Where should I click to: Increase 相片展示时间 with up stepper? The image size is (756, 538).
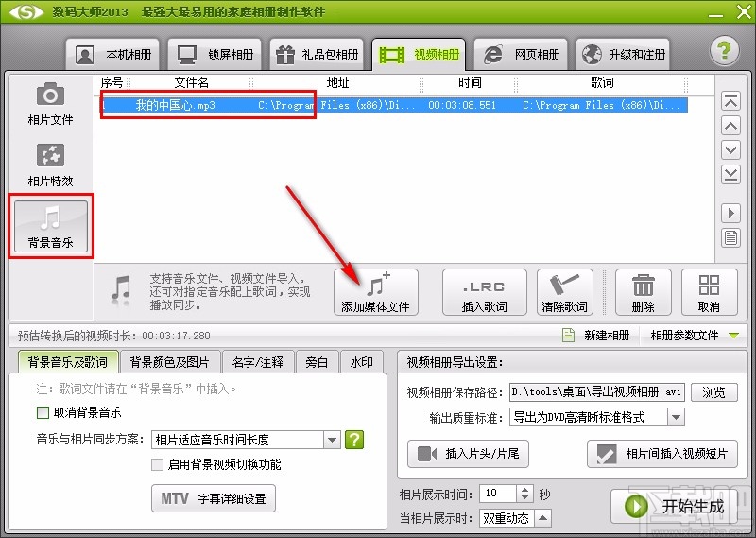(x=525, y=489)
